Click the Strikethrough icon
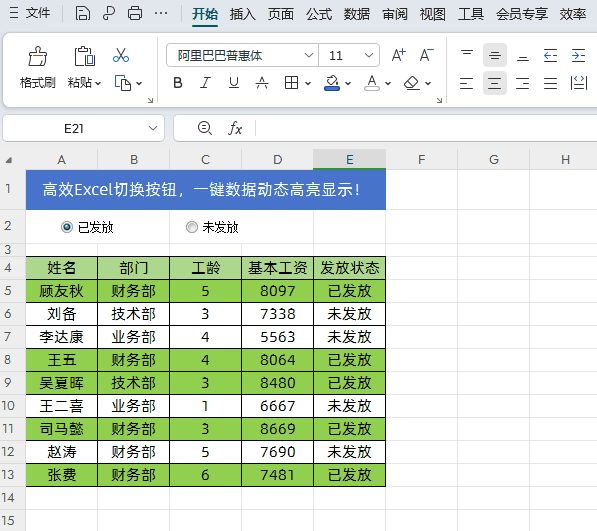This screenshot has height=531, width=597. tap(262, 83)
